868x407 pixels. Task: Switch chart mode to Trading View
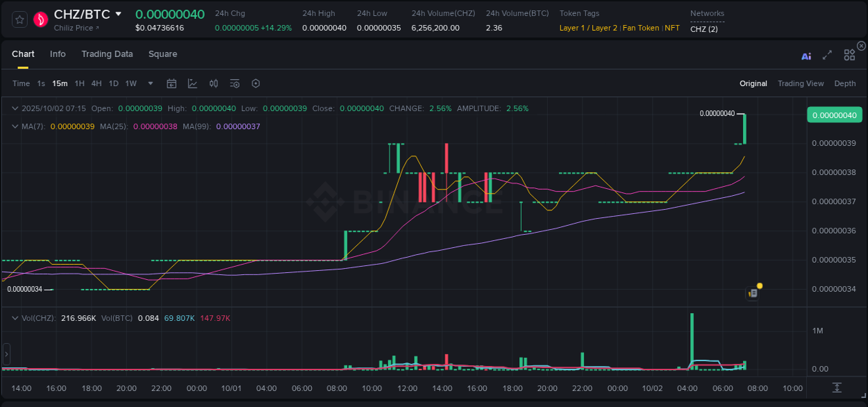point(800,83)
